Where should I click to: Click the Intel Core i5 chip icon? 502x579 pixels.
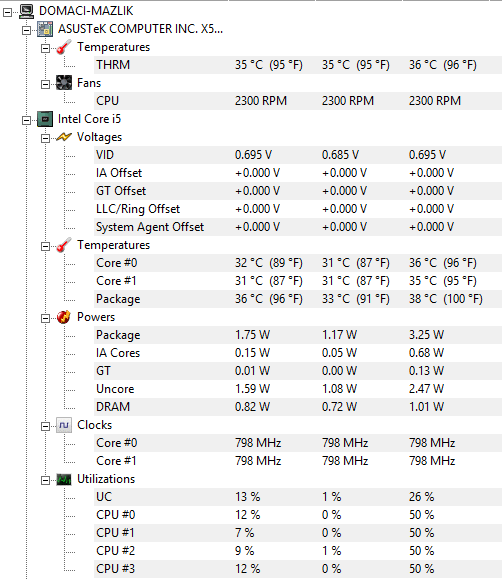[45, 119]
